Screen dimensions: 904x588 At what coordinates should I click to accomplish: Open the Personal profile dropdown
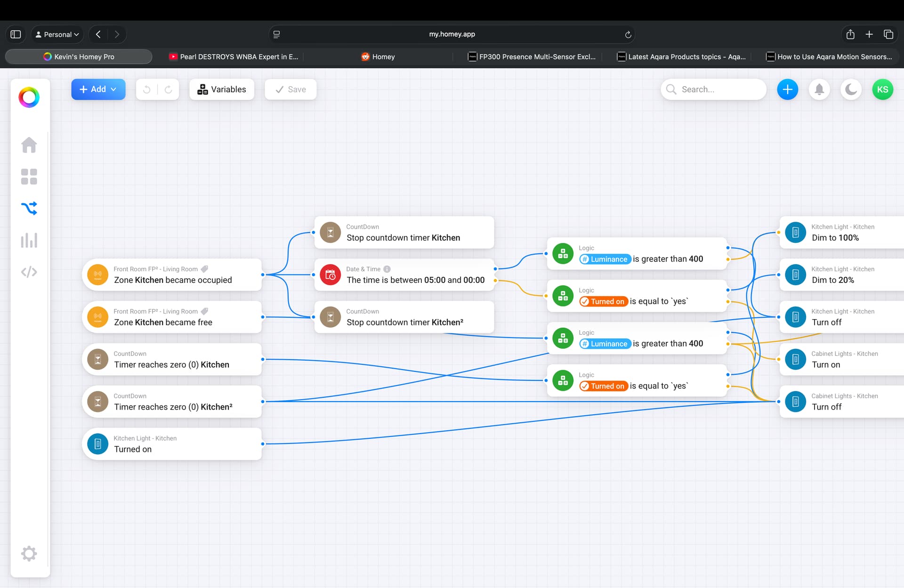[x=57, y=34]
